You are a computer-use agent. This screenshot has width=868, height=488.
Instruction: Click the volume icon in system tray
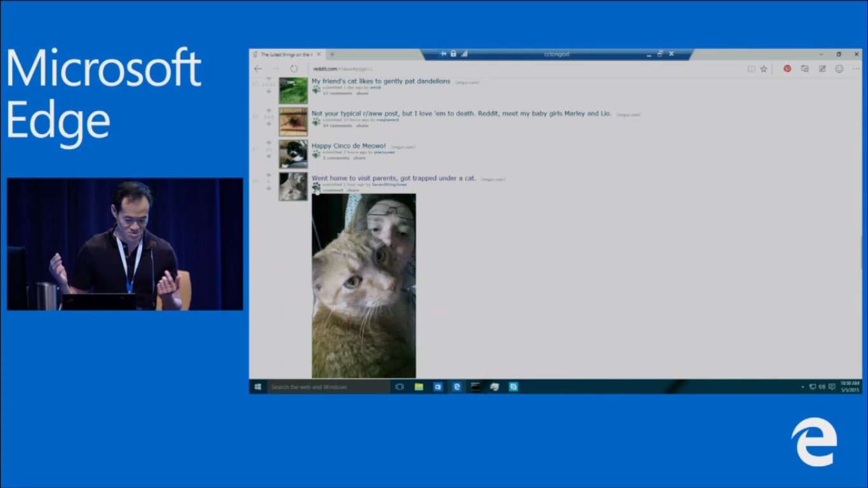[x=822, y=386]
